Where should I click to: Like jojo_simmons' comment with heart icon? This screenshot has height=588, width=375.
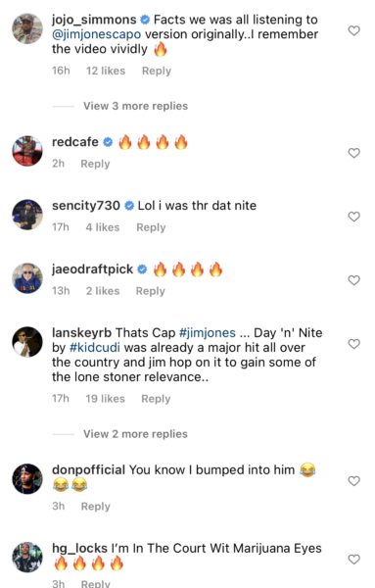tap(354, 30)
